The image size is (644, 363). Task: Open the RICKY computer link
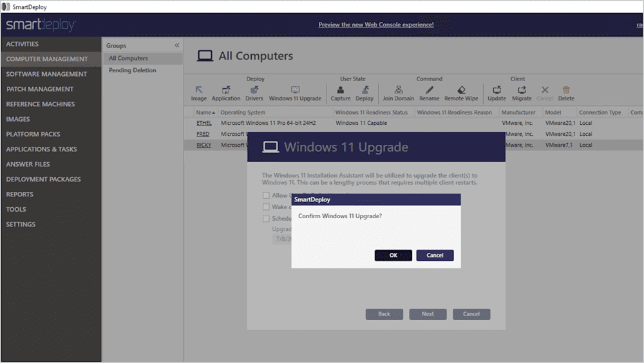click(204, 145)
